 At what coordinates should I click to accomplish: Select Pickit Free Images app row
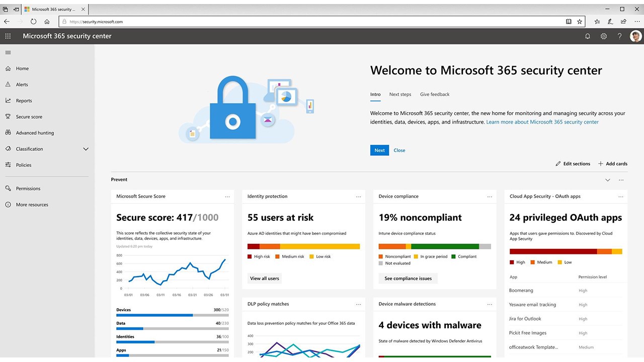click(x=566, y=333)
